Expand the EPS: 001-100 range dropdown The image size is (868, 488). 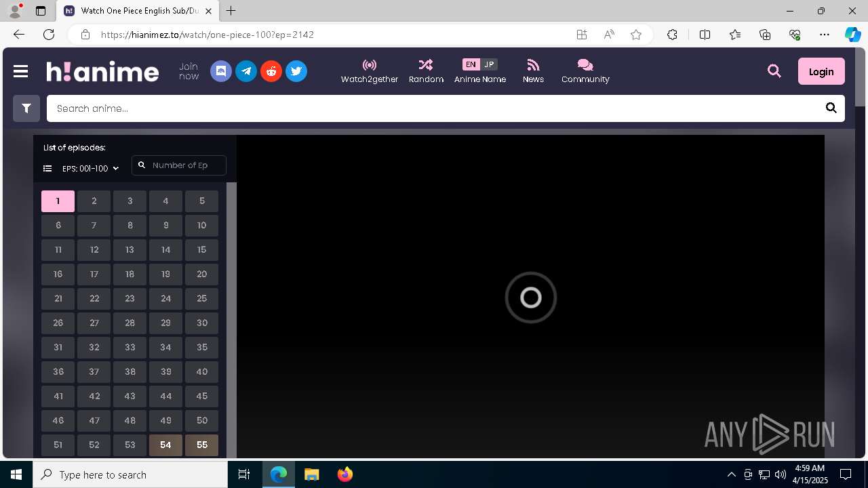[81, 168]
